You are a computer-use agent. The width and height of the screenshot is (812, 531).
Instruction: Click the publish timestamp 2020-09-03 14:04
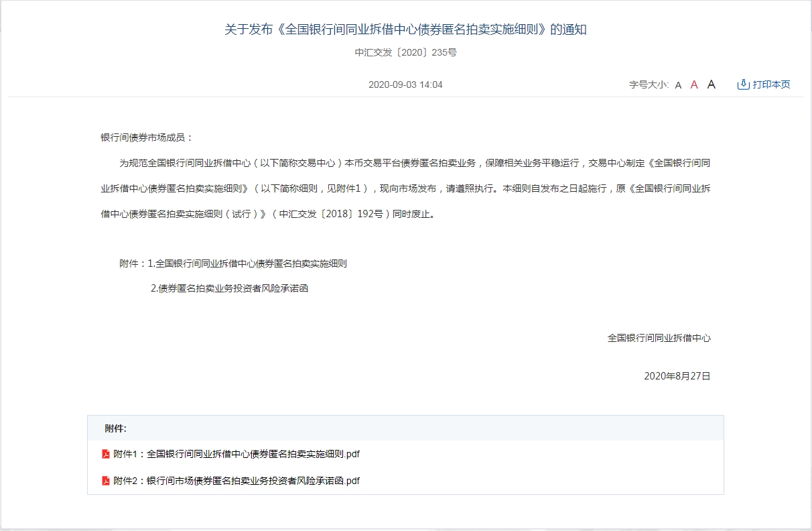pos(405,85)
